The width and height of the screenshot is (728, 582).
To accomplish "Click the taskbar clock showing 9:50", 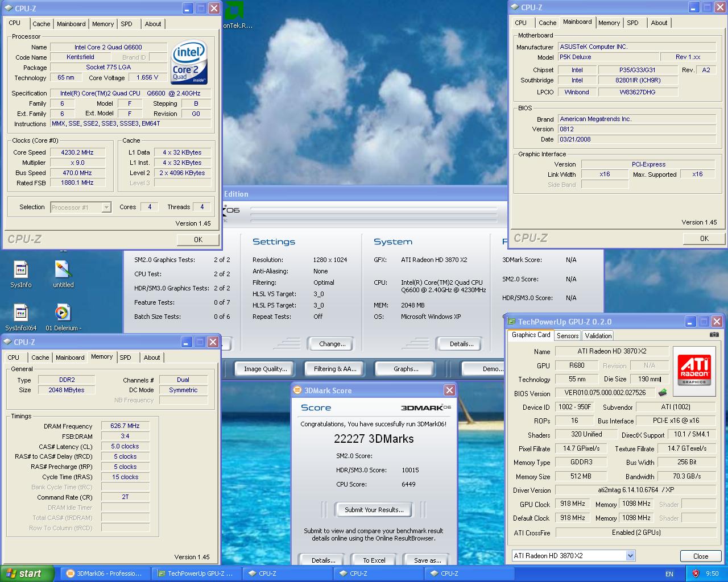I will (x=712, y=574).
